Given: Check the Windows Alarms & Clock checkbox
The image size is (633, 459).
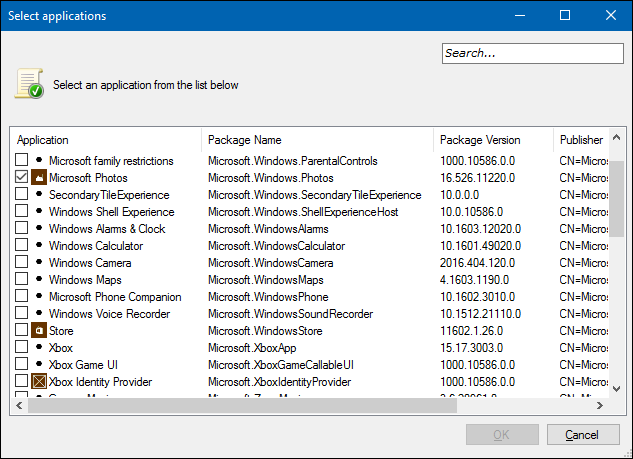Looking at the screenshot, I should pos(22,229).
